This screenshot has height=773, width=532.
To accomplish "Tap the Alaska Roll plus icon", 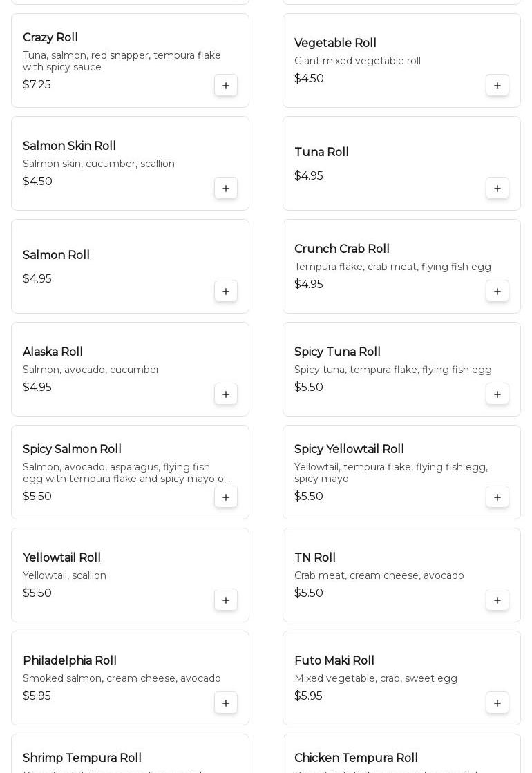I will 226,394.
